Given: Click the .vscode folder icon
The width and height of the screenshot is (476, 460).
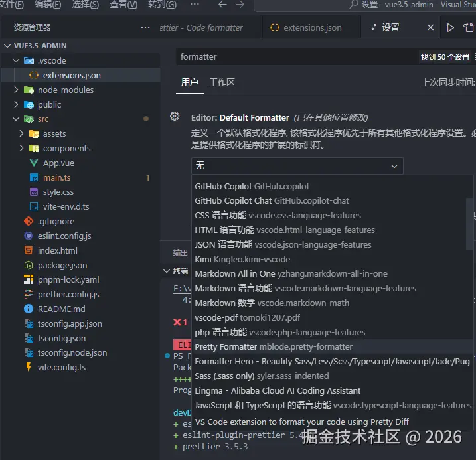Looking at the screenshot, I should [29, 60].
